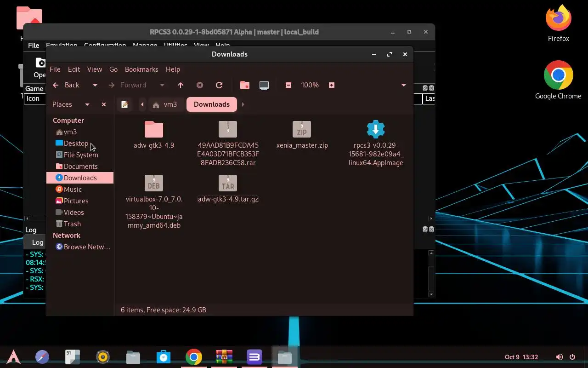Image resolution: width=588 pixels, height=368 pixels.
Task: Select the adw-gtk3-4.9 folder icon
Action: (x=154, y=129)
